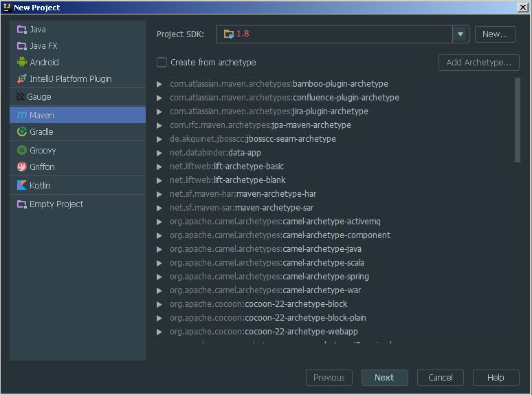Click the Help button
Image resolution: width=532 pixels, height=395 pixels.
[496, 378]
